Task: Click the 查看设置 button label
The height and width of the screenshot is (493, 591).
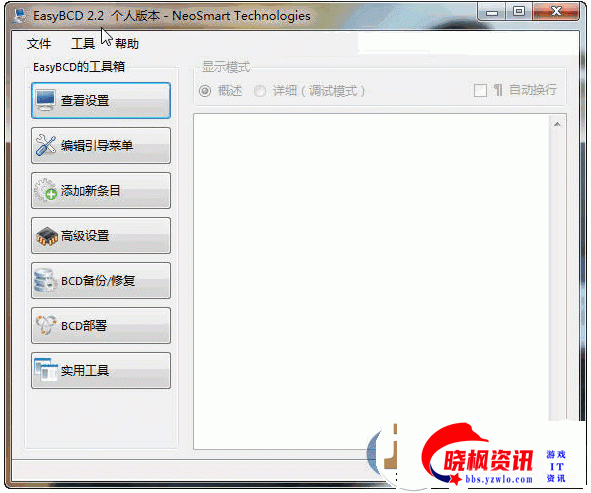Action: pyautogui.click(x=85, y=101)
